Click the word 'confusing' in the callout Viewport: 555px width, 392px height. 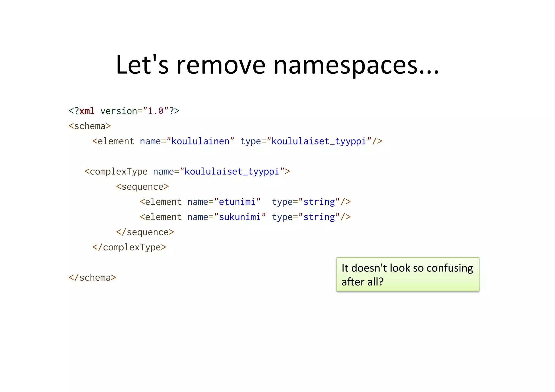point(450,268)
